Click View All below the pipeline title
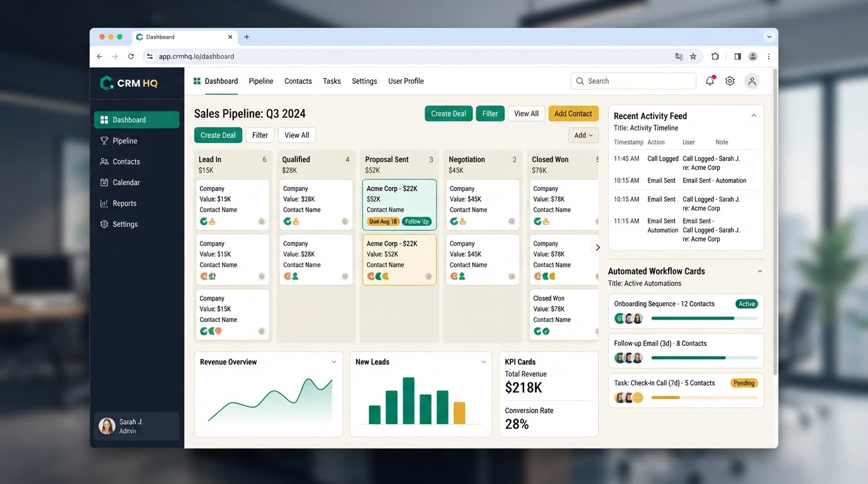Screen dimensions: 868x484 pos(296,135)
